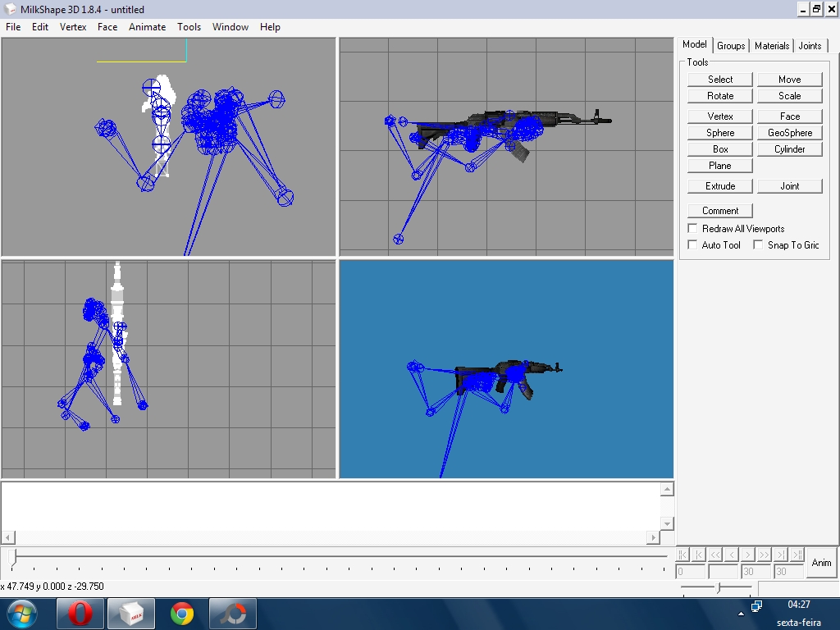
Task: Pick the Cylinder primitive tool
Action: [790, 149]
